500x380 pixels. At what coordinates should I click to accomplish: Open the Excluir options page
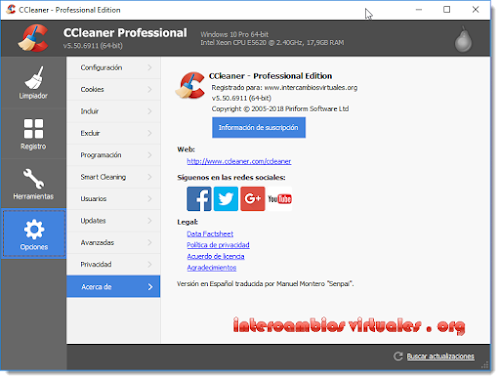pos(113,133)
